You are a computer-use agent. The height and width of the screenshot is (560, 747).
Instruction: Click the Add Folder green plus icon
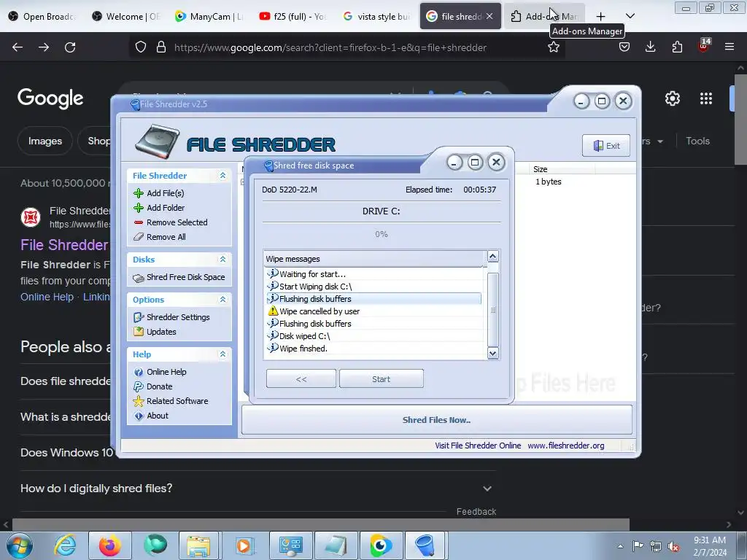pyautogui.click(x=139, y=208)
